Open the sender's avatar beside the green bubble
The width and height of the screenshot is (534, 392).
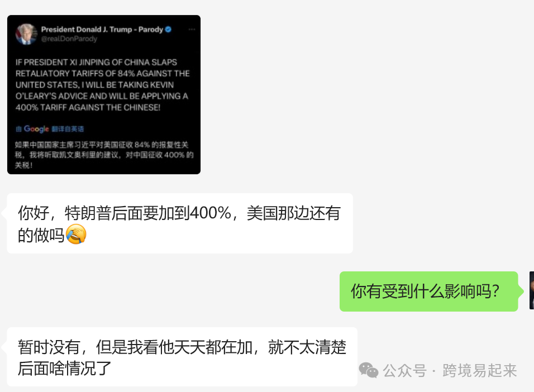click(532, 290)
